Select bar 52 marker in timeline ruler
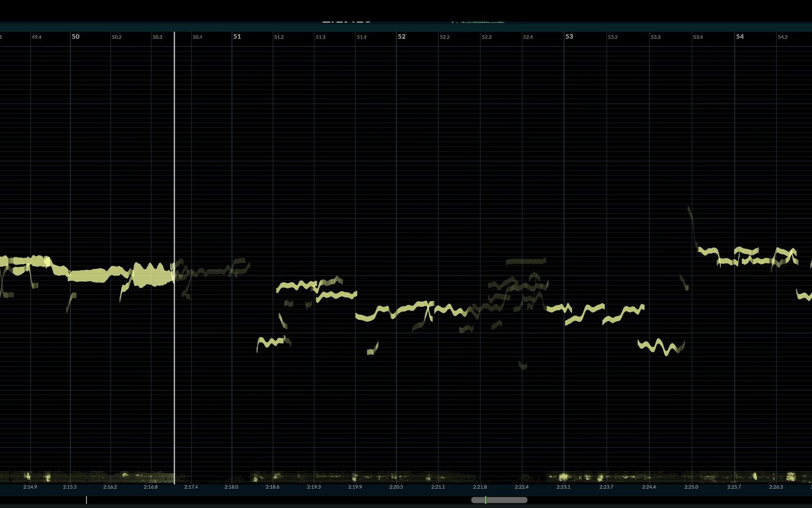The width and height of the screenshot is (812, 508). point(402,37)
